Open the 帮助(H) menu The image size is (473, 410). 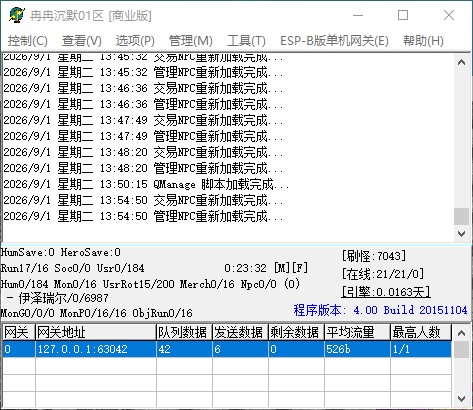(x=423, y=41)
